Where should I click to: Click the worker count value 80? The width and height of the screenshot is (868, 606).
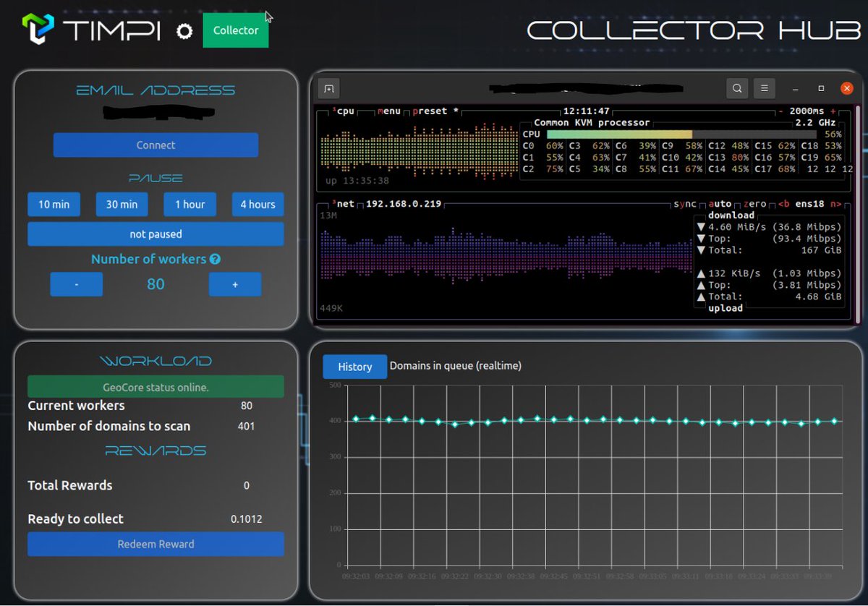point(156,284)
